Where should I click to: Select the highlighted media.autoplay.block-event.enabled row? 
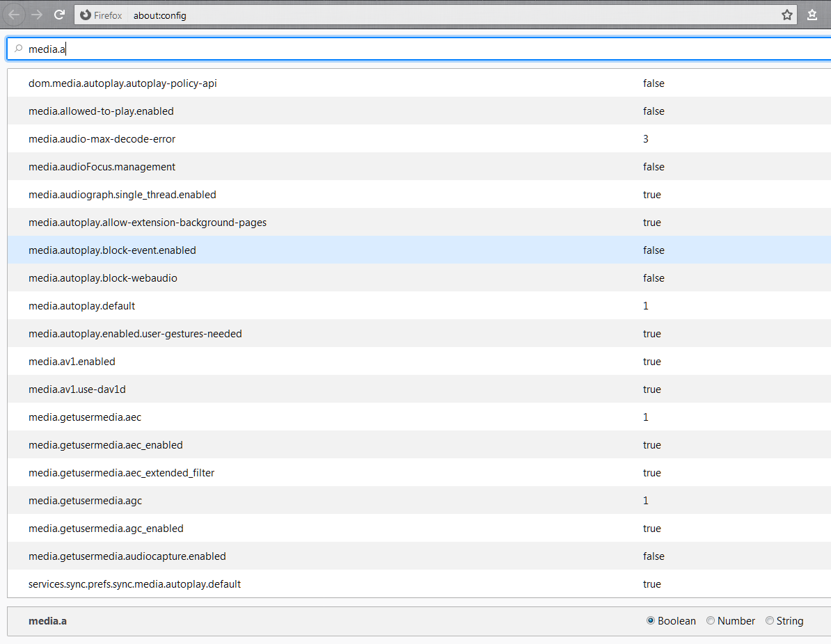[112, 250]
